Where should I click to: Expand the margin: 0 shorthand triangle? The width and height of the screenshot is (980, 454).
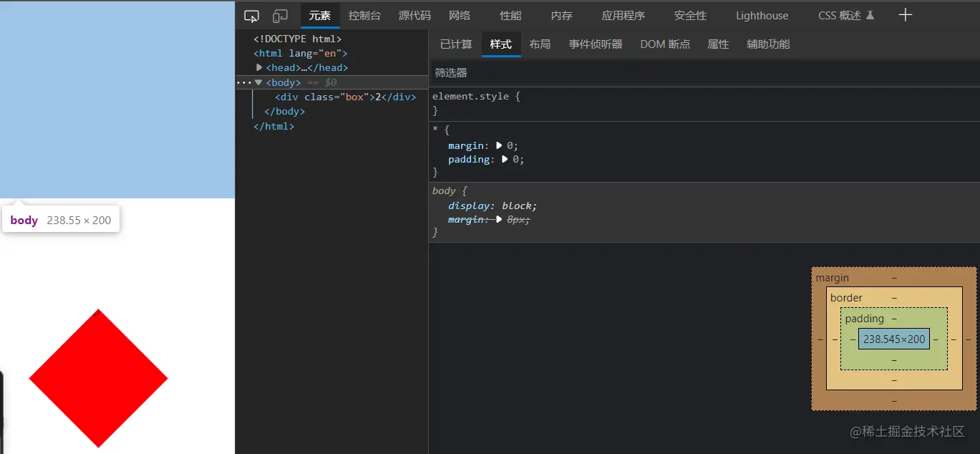[500, 145]
